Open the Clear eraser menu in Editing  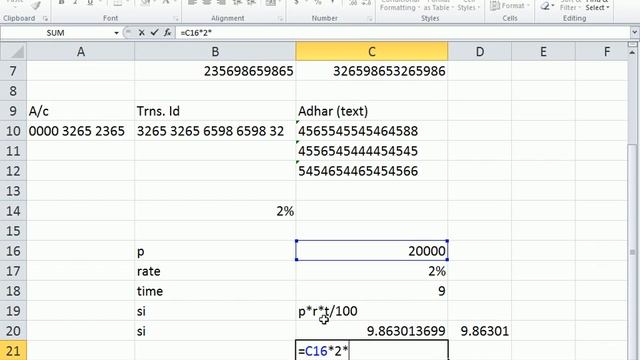point(546,6)
